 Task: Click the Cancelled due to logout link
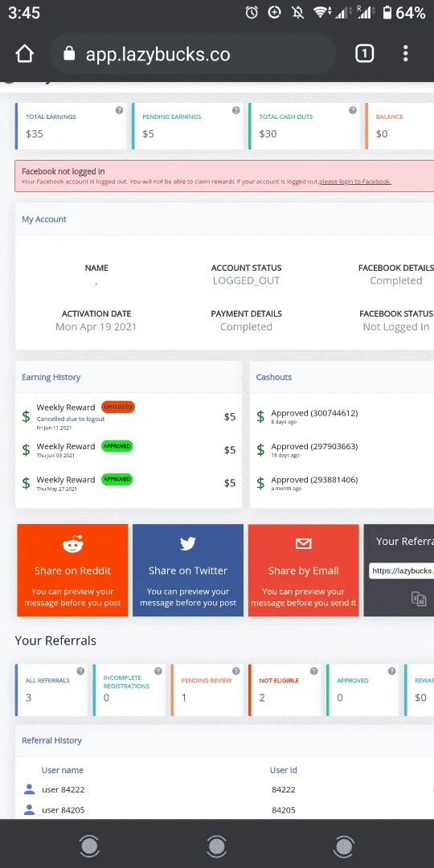(x=70, y=419)
